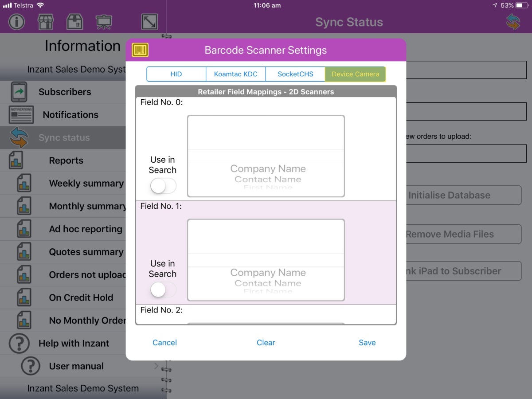Open On Credit Hold report
Viewport: 532px width, 399px height.
click(81, 297)
